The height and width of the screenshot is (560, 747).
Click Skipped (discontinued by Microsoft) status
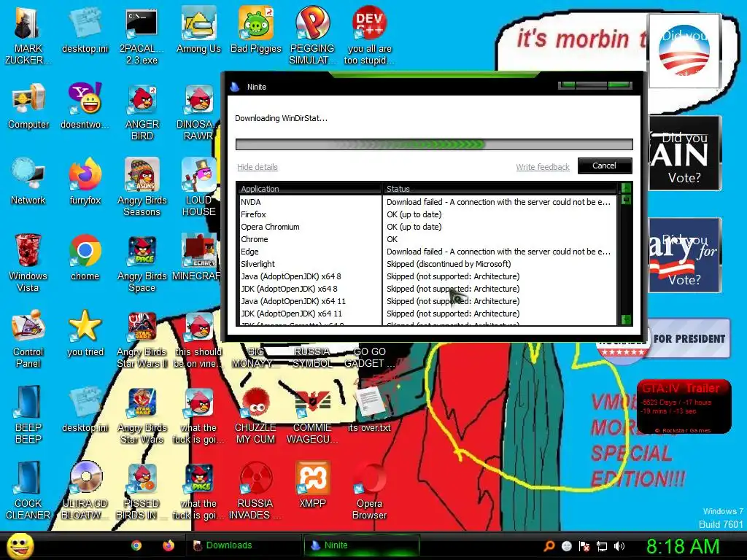pos(449,264)
